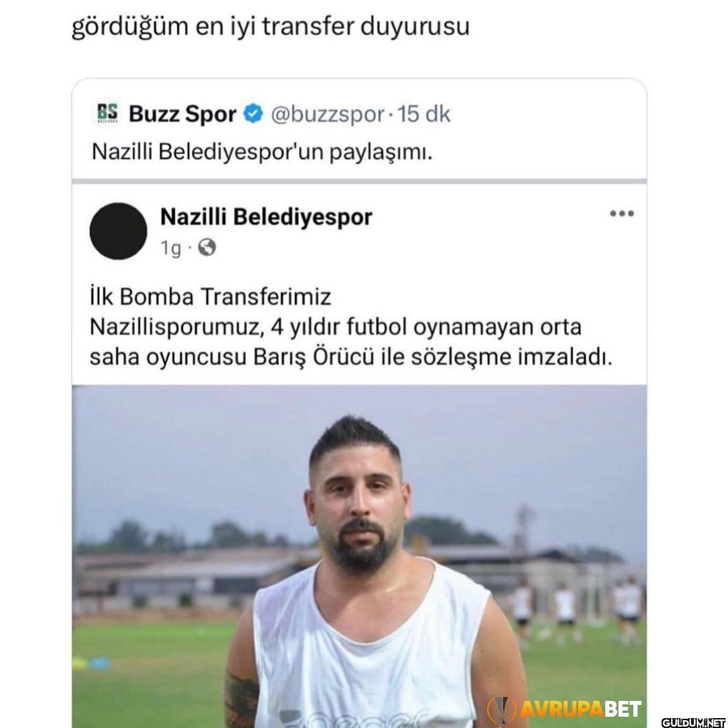Open the Nazilli Belediyespor page name
The width and height of the screenshot is (728, 728).
pyautogui.click(x=266, y=217)
